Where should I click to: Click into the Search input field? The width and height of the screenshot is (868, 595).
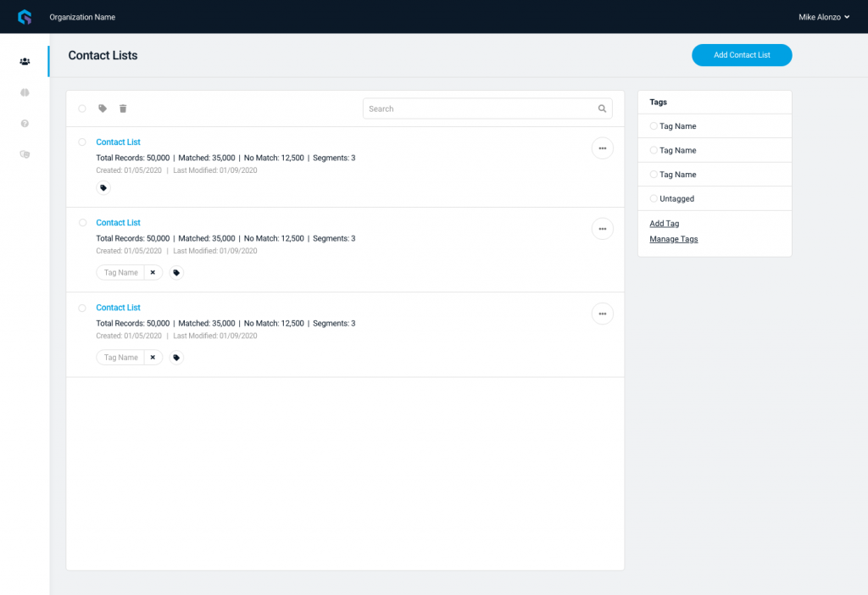point(487,108)
